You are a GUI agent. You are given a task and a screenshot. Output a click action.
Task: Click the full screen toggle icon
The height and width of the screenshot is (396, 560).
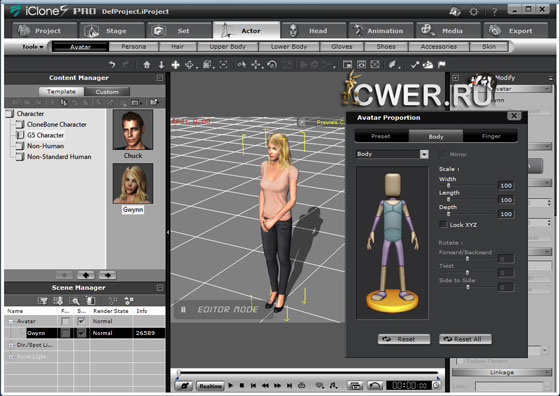[x=375, y=65]
